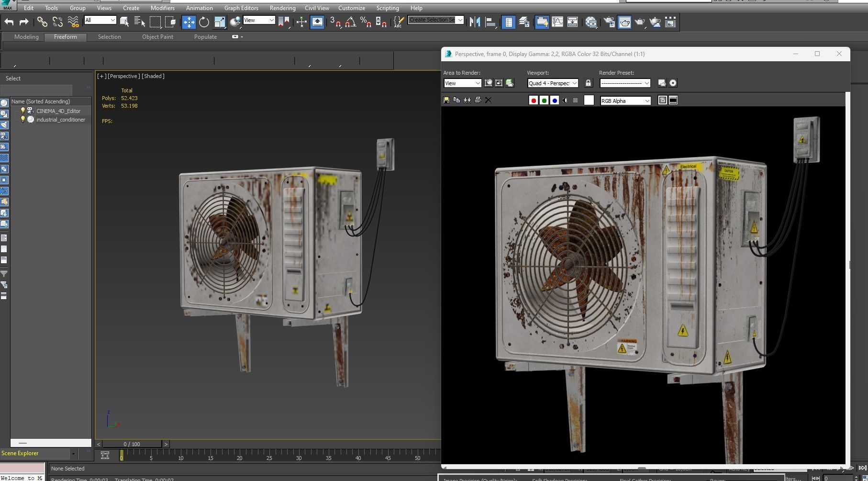This screenshot has height=481, width=868.
Task: Click Select and Manipulate icon
Action: (x=301, y=22)
